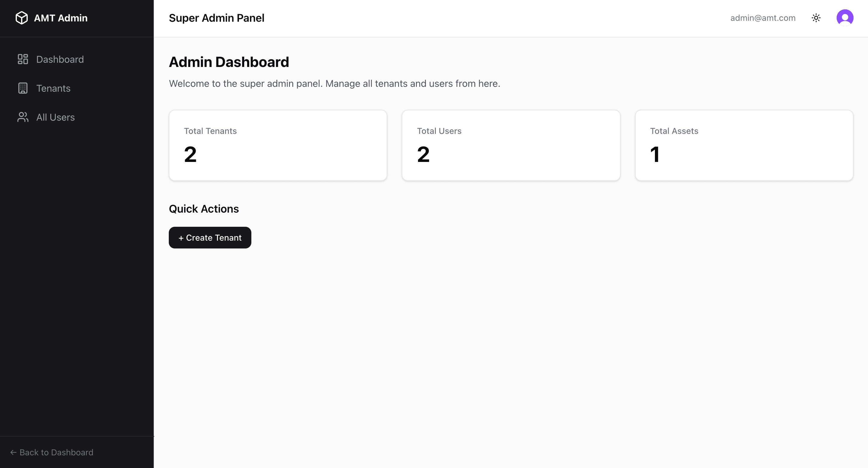Click the Admin Dashboard heading
The image size is (868, 468).
click(229, 62)
